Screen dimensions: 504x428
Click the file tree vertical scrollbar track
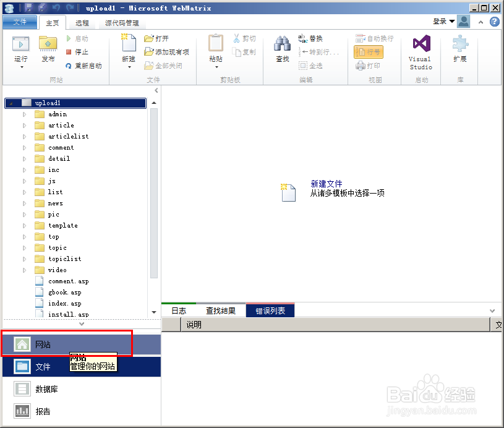point(154,193)
